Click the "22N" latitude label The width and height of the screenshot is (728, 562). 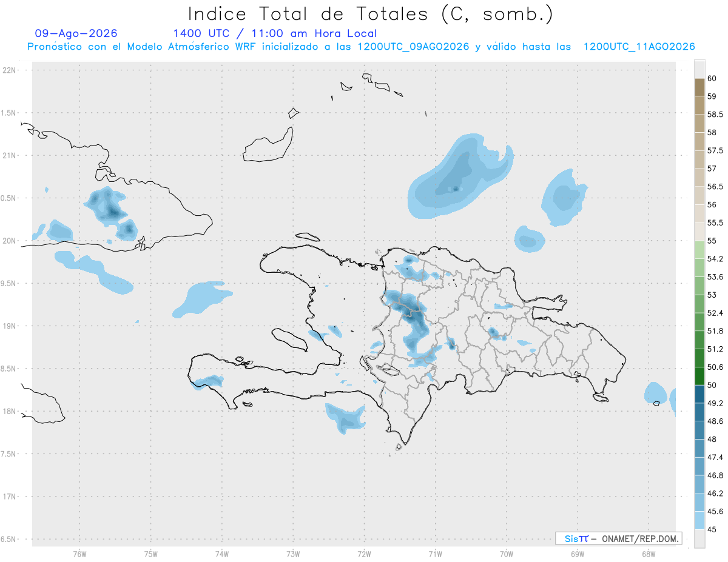(x=10, y=70)
